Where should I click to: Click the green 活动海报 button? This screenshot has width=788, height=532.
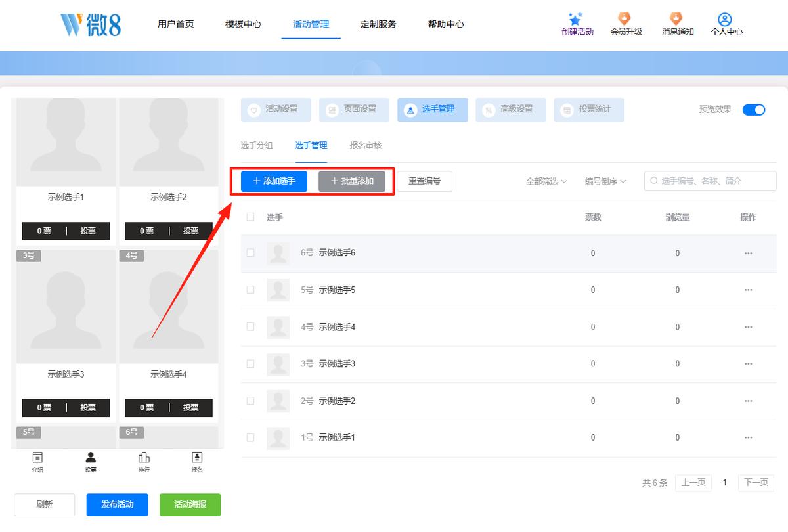[190, 504]
